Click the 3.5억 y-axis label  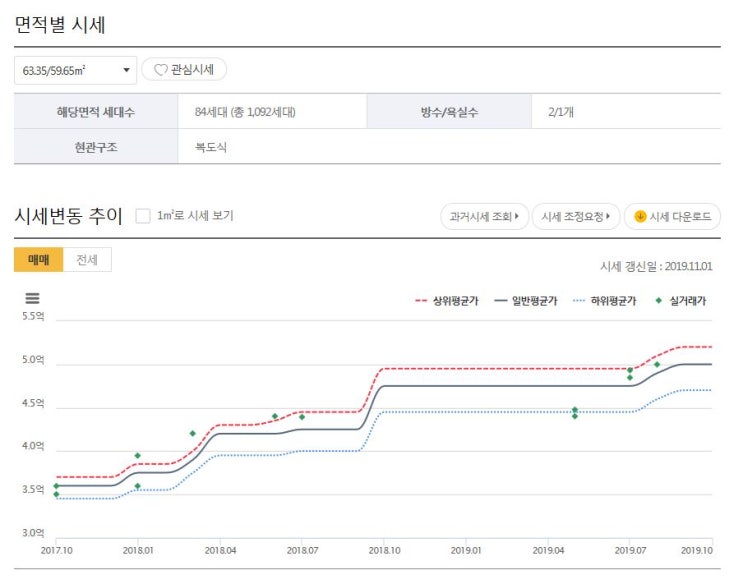click(x=33, y=490)
